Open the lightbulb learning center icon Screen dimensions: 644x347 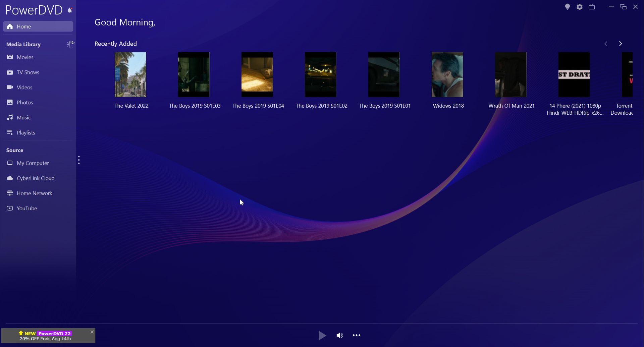[568, 7]
